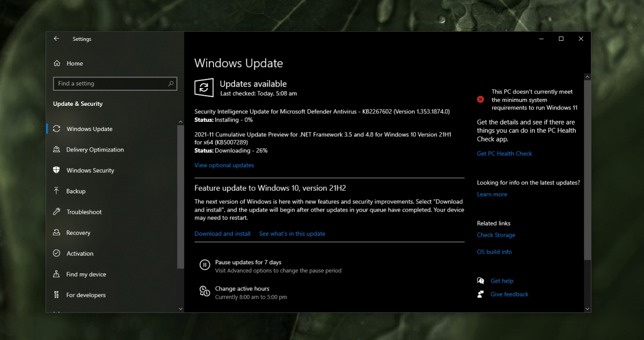644x340 pixels.
Task: Click Learn more about latest updates
Action: tap(492, 194)
